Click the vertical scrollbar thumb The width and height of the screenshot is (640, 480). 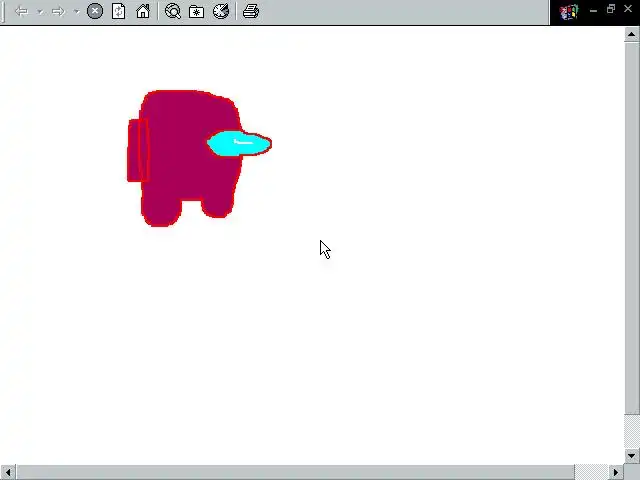click(x=631, y=228)
